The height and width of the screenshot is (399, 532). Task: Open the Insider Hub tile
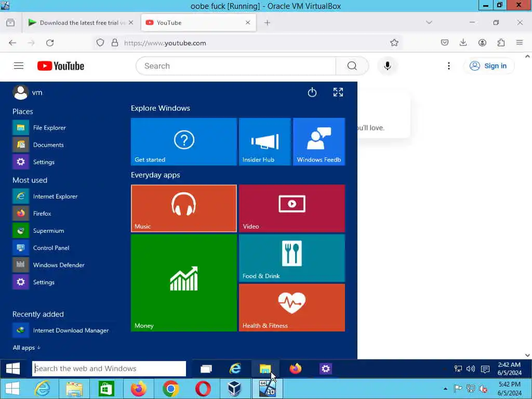pyautogui.click(x=264, y=141)
